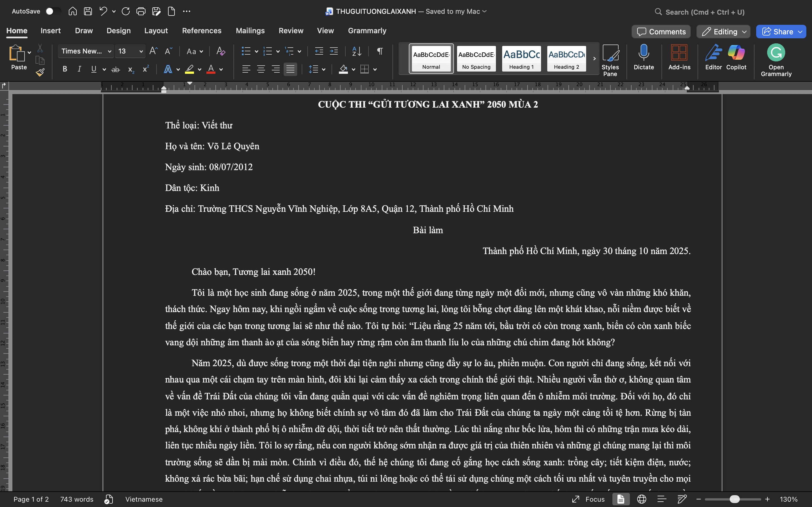The image size is (812, 507).
Task: Toggle Italic formatting
Action: click(79, 69)
